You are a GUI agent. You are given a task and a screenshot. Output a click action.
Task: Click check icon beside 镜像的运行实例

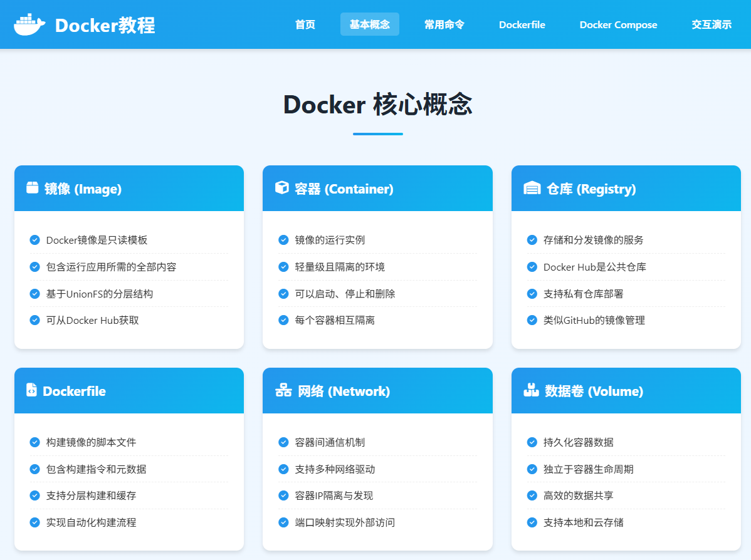coord(283,240)
